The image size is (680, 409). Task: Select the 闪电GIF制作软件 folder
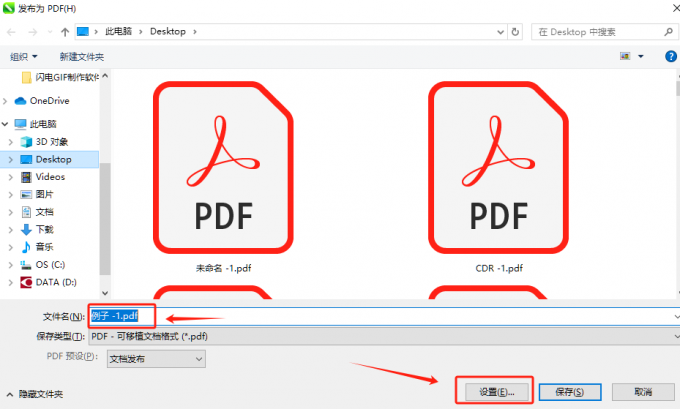[x=60, y=77]
